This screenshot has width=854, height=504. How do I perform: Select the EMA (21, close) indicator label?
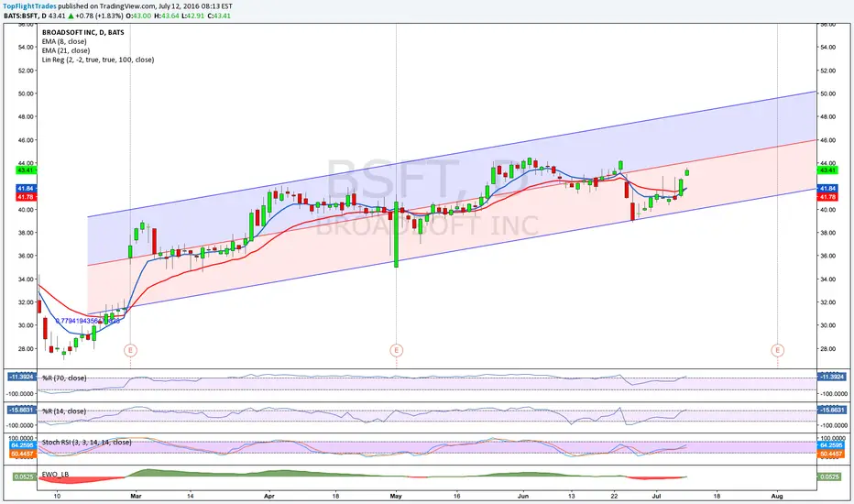66,50
